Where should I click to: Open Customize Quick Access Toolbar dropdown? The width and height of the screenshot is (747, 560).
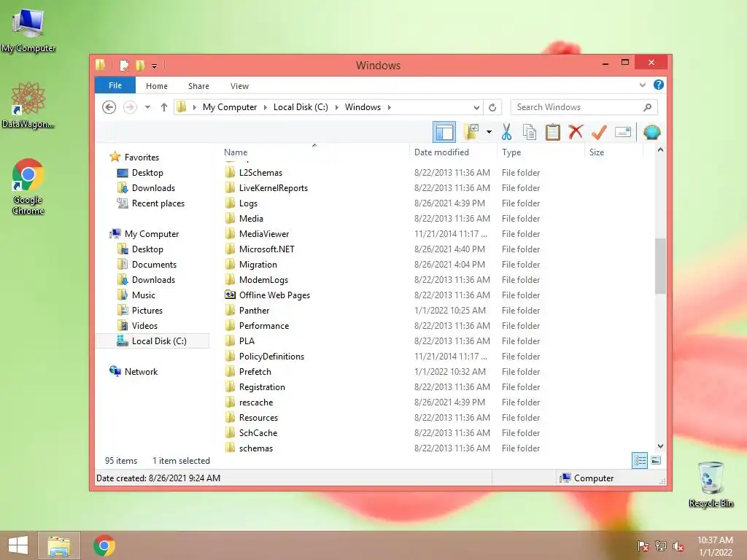point(154,66)
